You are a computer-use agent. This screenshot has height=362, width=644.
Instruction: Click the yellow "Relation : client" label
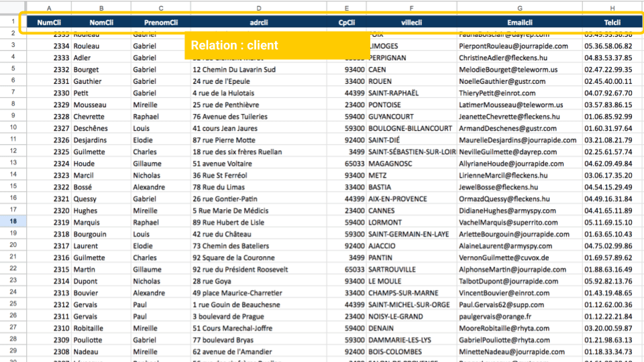[235, 46]
